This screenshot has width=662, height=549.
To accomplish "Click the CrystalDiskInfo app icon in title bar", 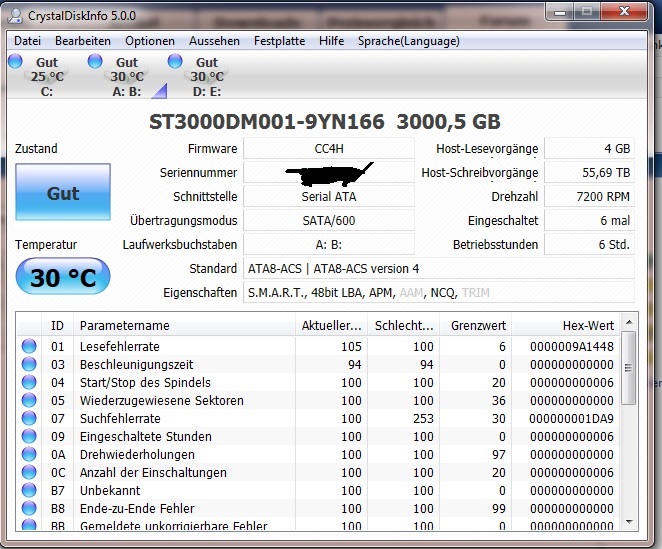I will point(15,15).
